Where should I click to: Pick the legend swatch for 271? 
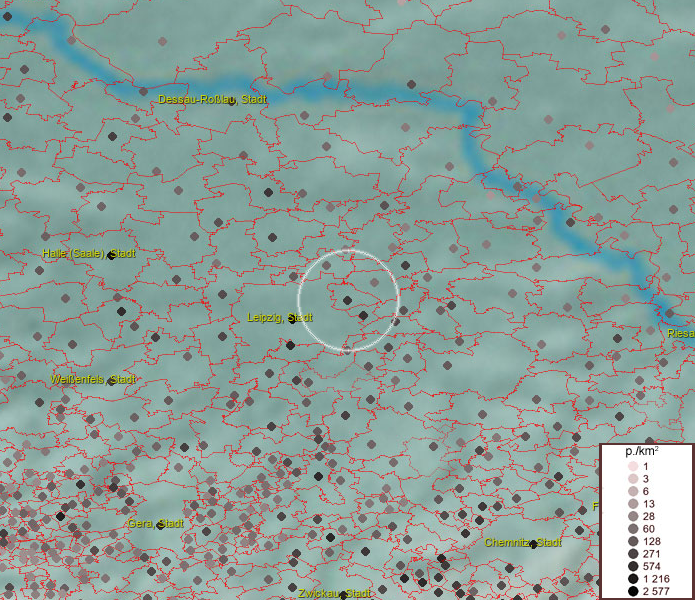click(x=632, y=554)
